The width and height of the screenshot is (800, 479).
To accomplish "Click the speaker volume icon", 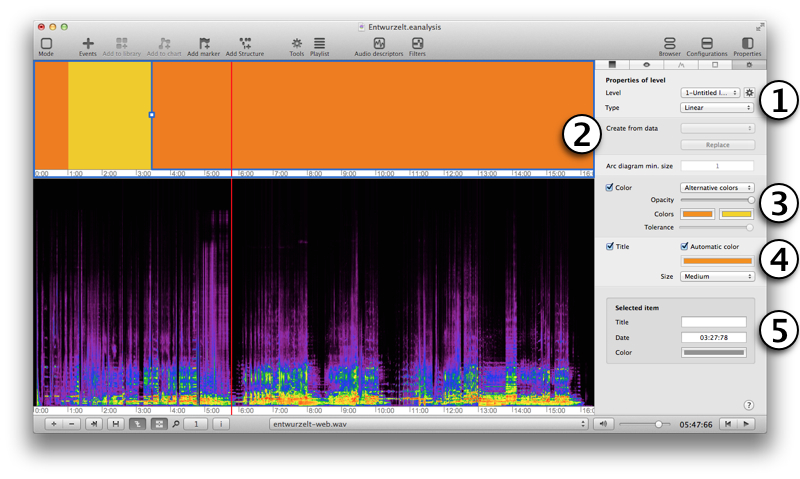I will 603,424.
